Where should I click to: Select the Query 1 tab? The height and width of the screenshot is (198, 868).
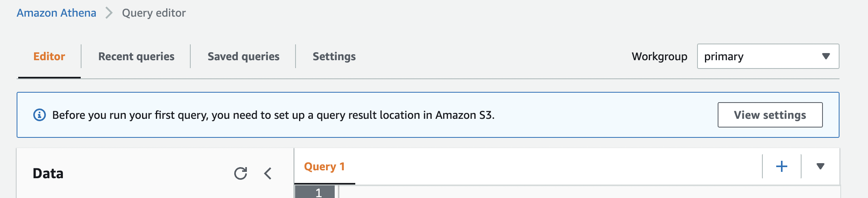point(324,167)
